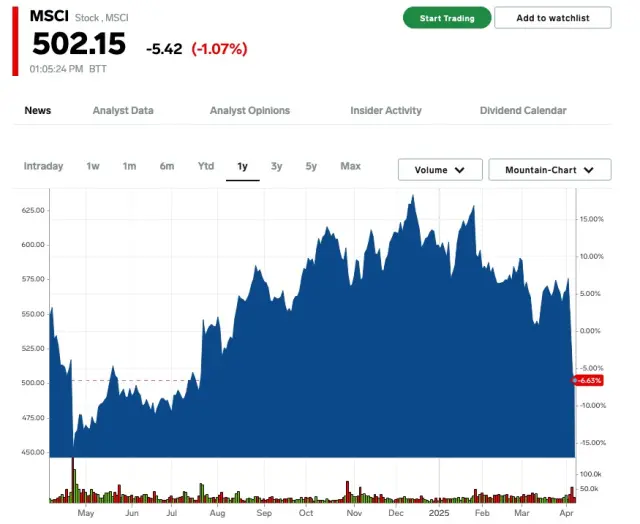Click the Aug date axis label
The width and height of the screenshot is (640, 524).
pyautogui.click(x=218, y=513)
